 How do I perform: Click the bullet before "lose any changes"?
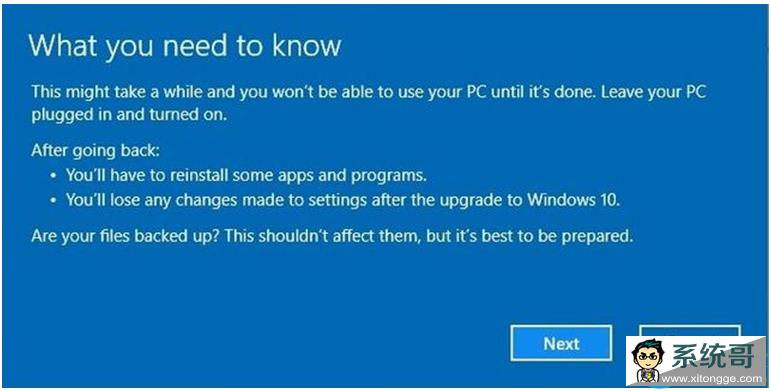[x=54, y=200]
